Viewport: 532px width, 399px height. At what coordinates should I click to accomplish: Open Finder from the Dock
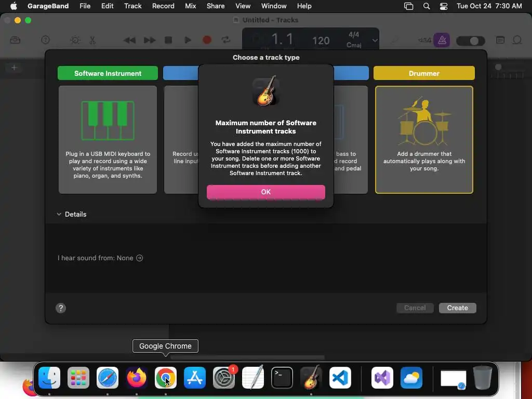pos(49,377)
